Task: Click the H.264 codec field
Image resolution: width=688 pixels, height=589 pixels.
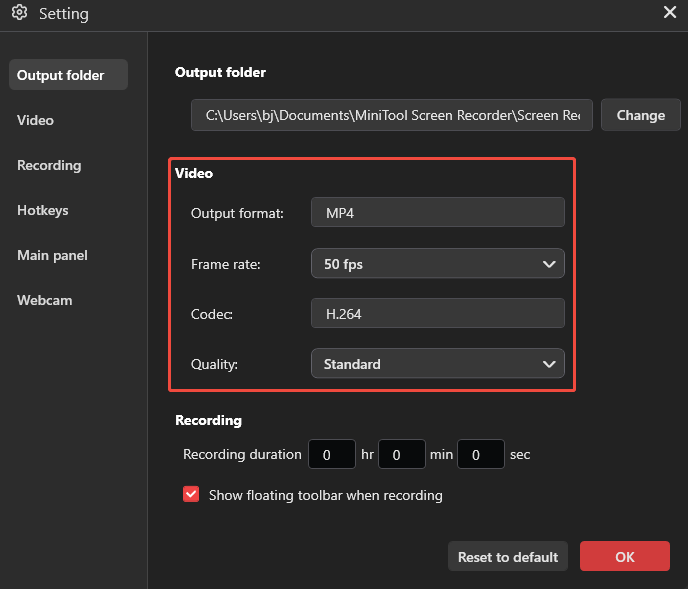Action: tap(437, 313)
